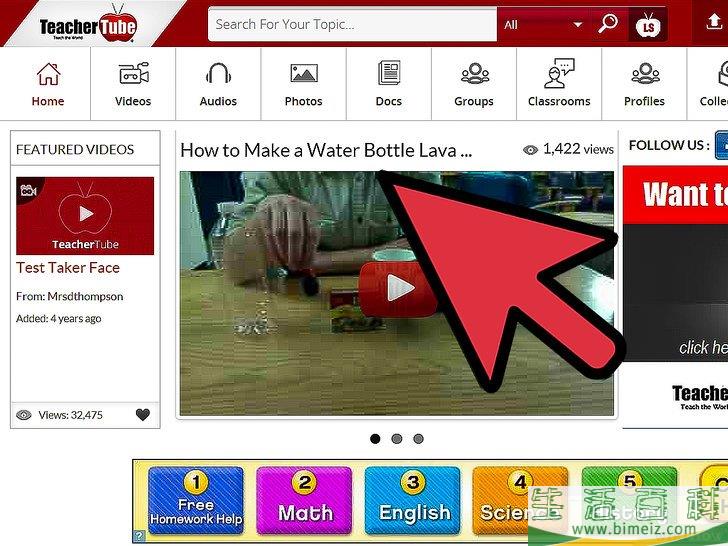Screen dimensions: 728x546
Task: Click the English button in banner
Action: tap(413, 500)
